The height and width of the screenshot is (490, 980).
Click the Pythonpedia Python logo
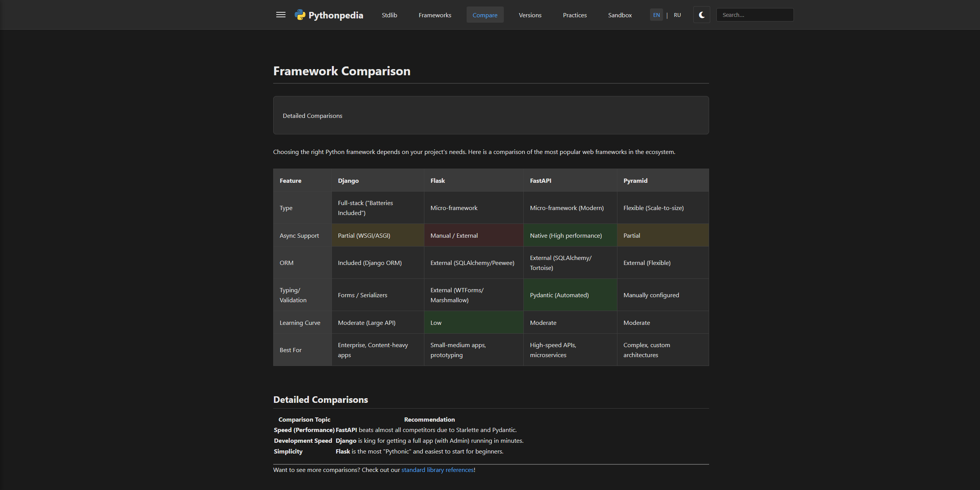(300, 15)
